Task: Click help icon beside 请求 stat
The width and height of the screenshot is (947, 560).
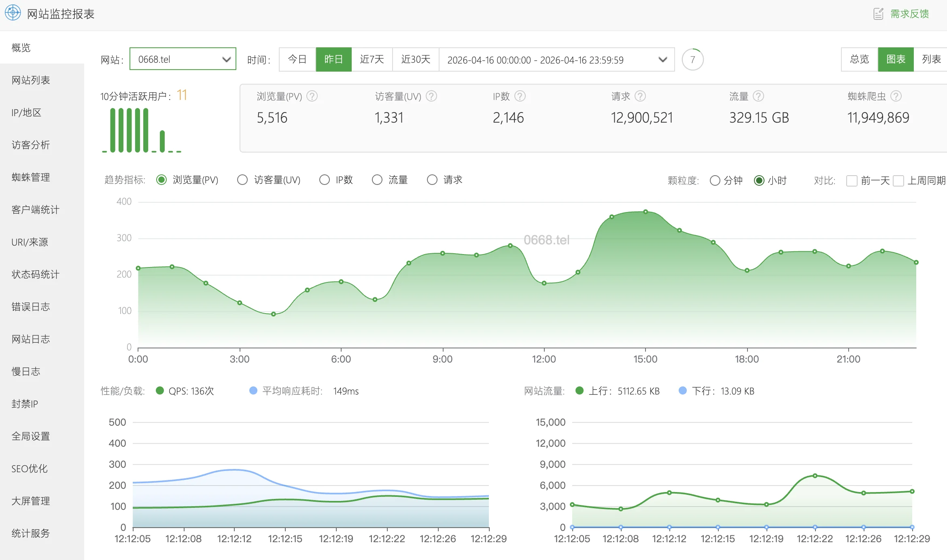Action: click(640, 96)
